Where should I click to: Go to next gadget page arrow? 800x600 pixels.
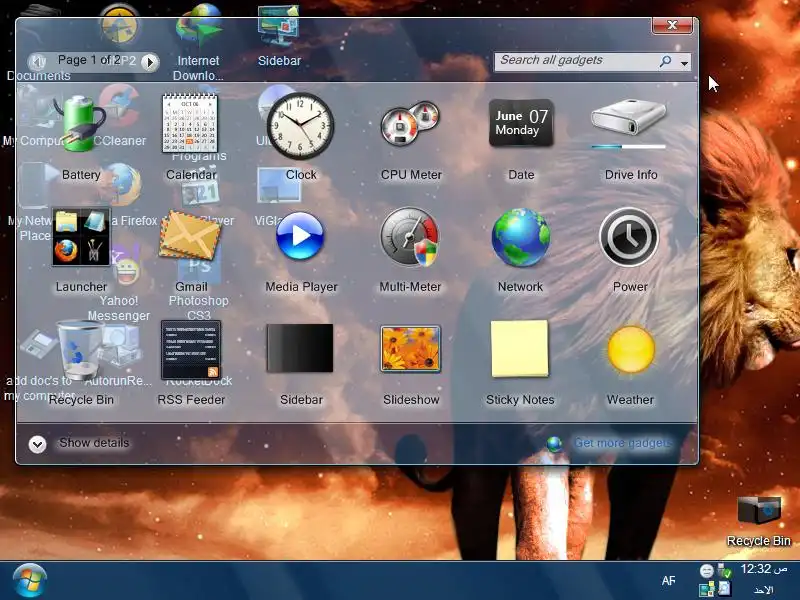click(x=150, y=62)
